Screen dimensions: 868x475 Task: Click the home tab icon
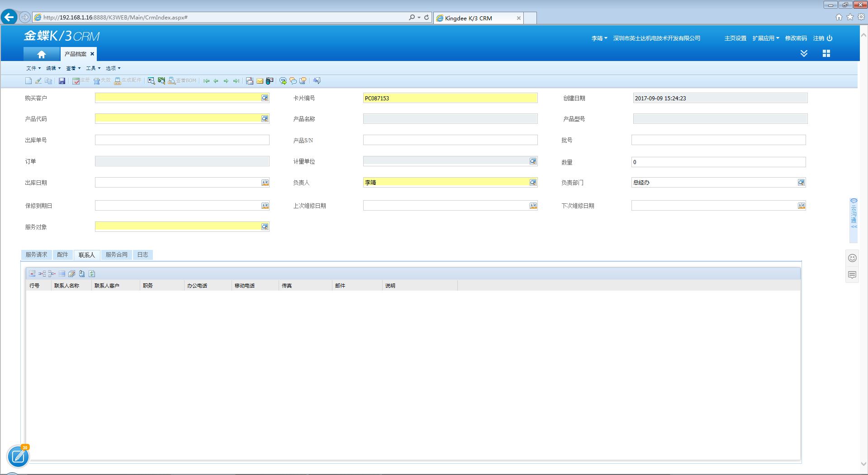(42, 54)
